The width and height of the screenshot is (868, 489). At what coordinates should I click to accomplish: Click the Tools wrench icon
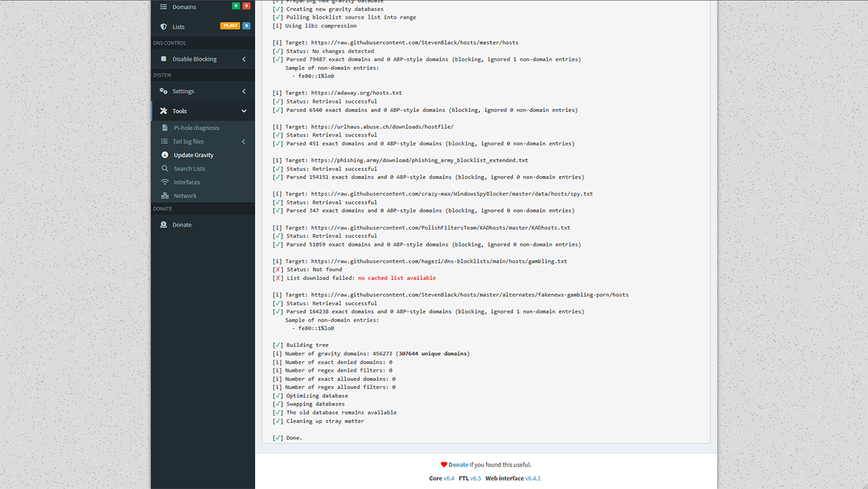click(x=163, y=111)
